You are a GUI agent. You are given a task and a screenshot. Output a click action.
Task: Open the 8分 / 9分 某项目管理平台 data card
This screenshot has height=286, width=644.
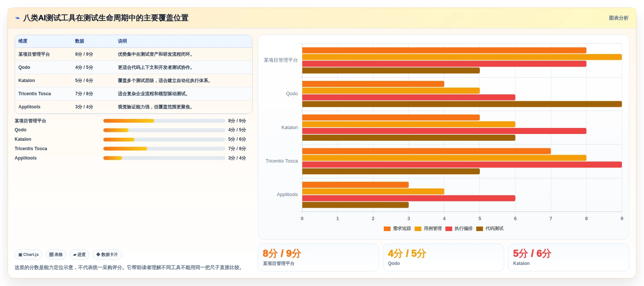click(x=318, y=257)
